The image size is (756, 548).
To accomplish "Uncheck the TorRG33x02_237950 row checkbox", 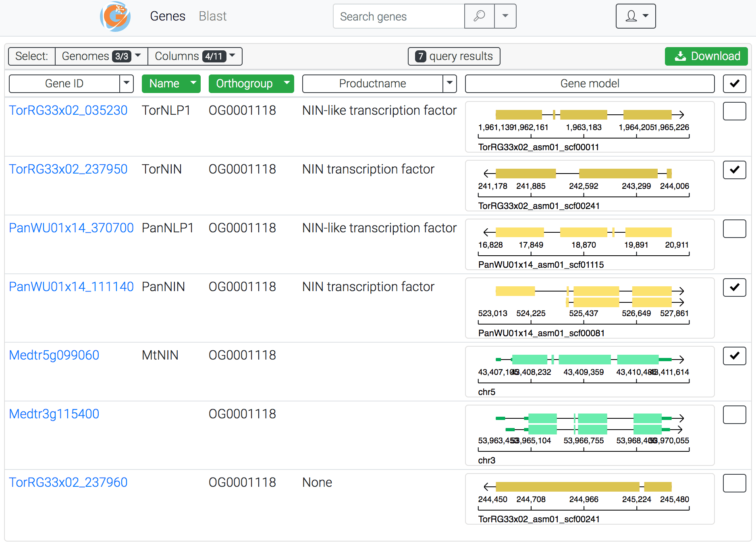I will tap(734, 170).
